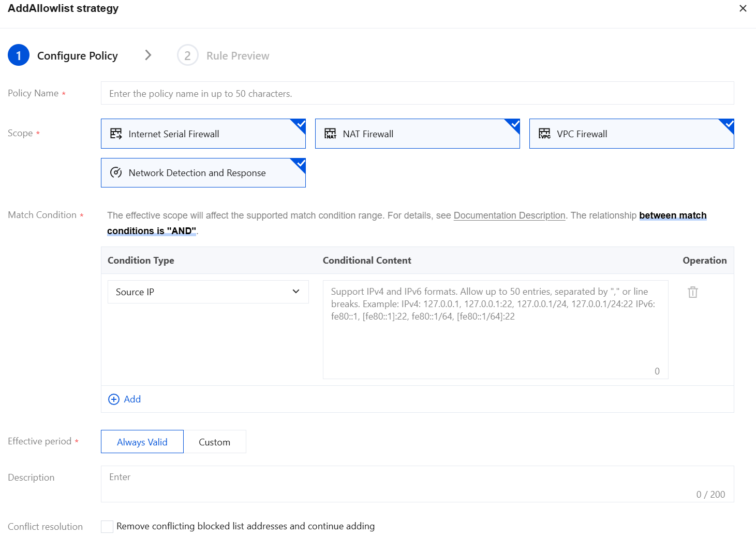Screen dimensions: 756x549
Task: Click the chevron arrow between wizard steps
Action: point(148,55)
